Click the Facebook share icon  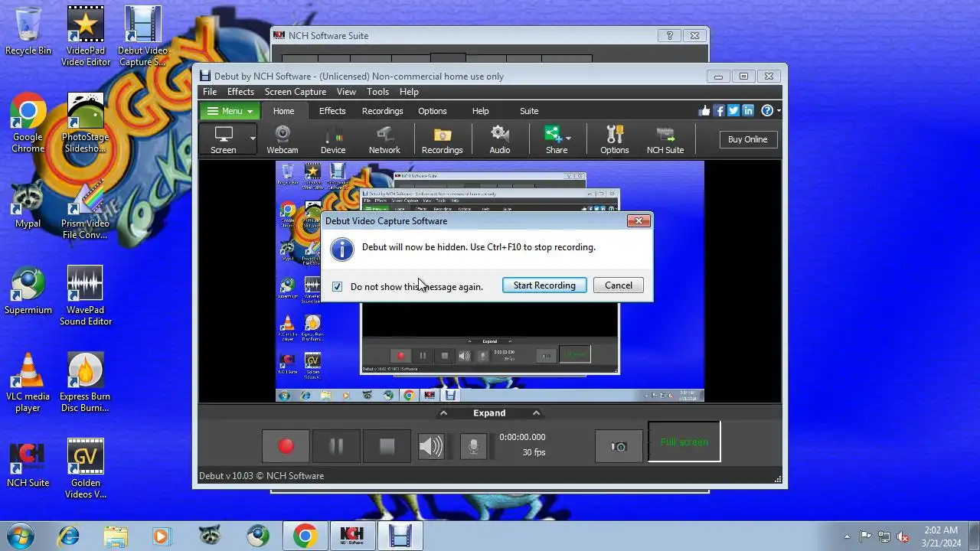719,111
